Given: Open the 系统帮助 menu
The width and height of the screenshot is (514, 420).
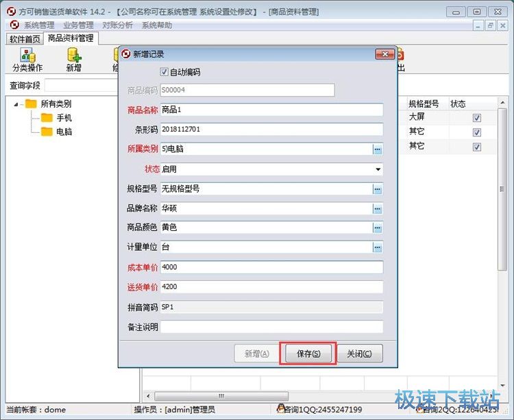Looking at the screenshot, I should 157,25.
